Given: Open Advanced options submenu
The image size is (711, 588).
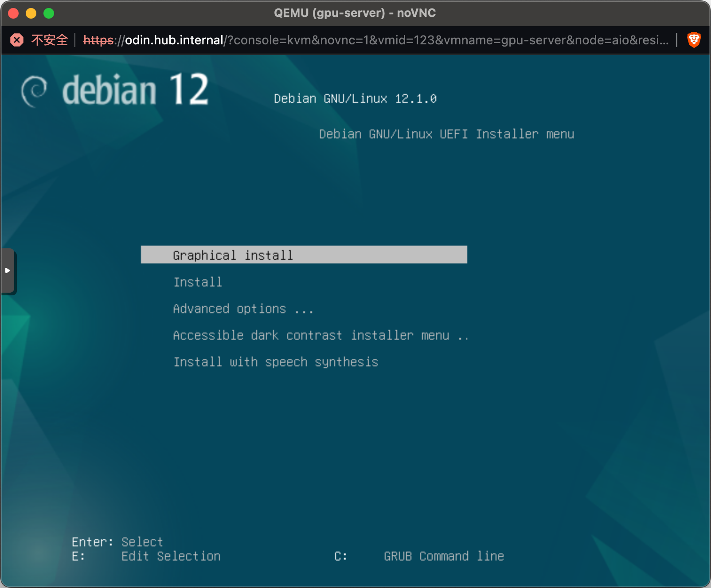Looking at the screenshot, I should [x=243, y=309].
